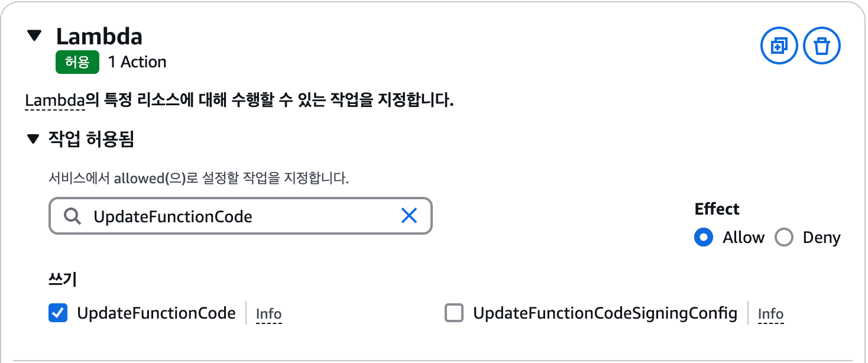The width and height of the screenshot is (868, 363).
Task: Click the 쓰기 access level heading
Action: coord(62,280)
